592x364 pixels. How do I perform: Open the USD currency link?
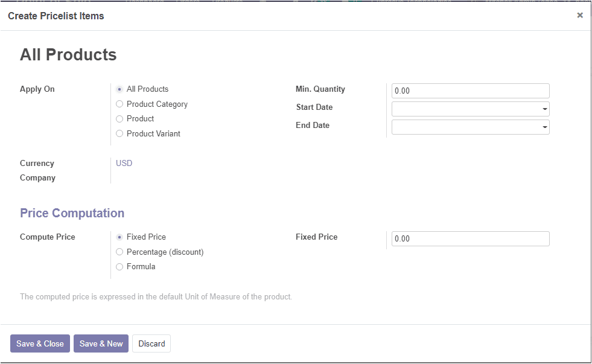tap(124, 163)
